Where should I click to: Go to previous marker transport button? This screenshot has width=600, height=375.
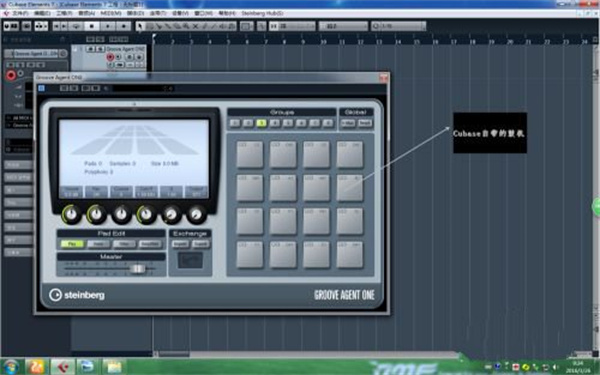[57, 26]
